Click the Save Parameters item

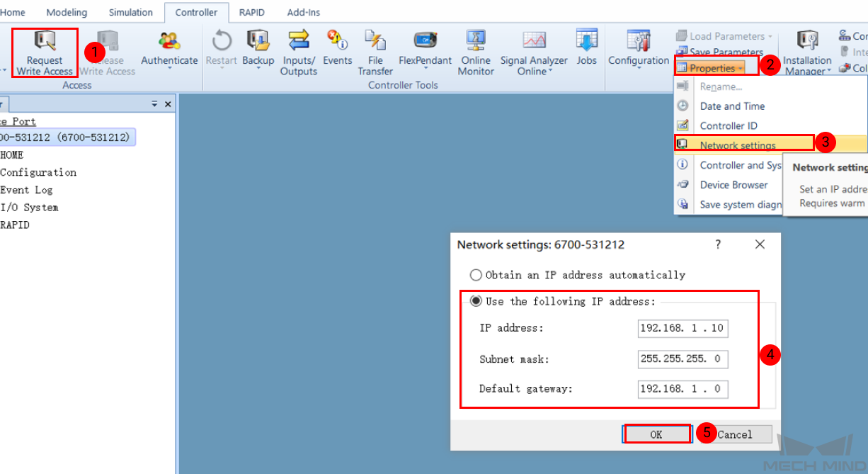[719, 52]
